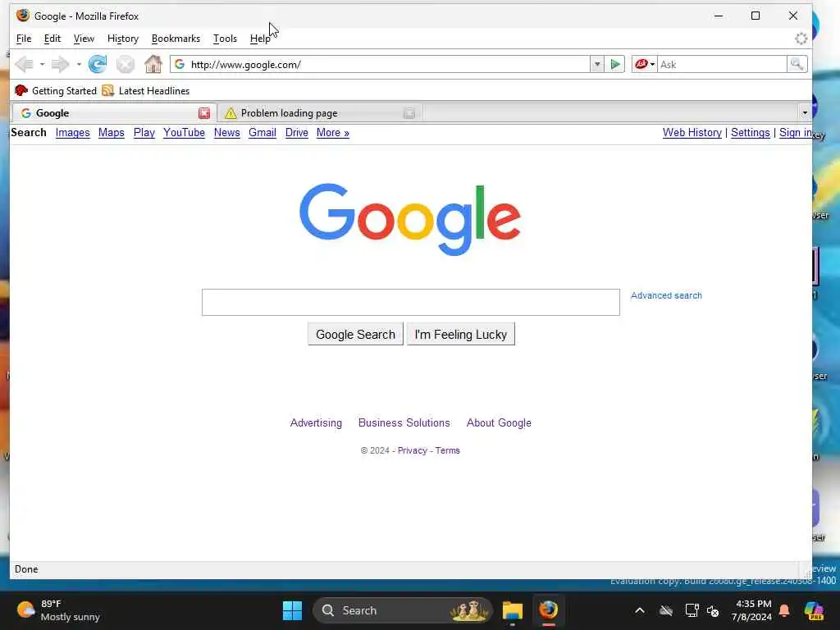Open the Gmail link
This screenshot has width=840, height=630.
point(262,133)
